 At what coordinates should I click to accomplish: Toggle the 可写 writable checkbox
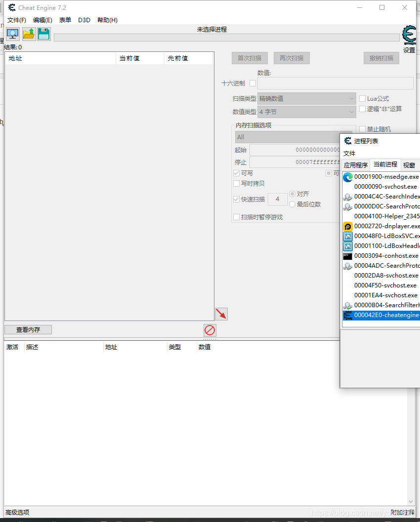coord(237,173)
